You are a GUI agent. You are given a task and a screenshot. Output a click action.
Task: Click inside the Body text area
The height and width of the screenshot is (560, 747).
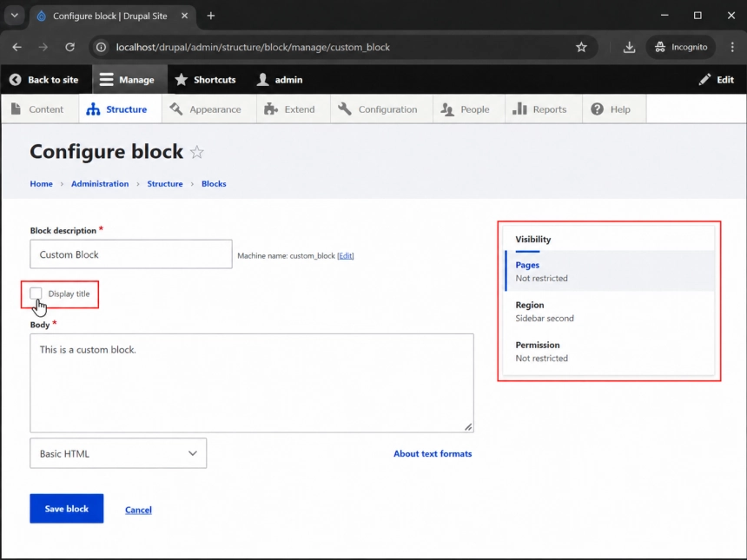[252, 383]
